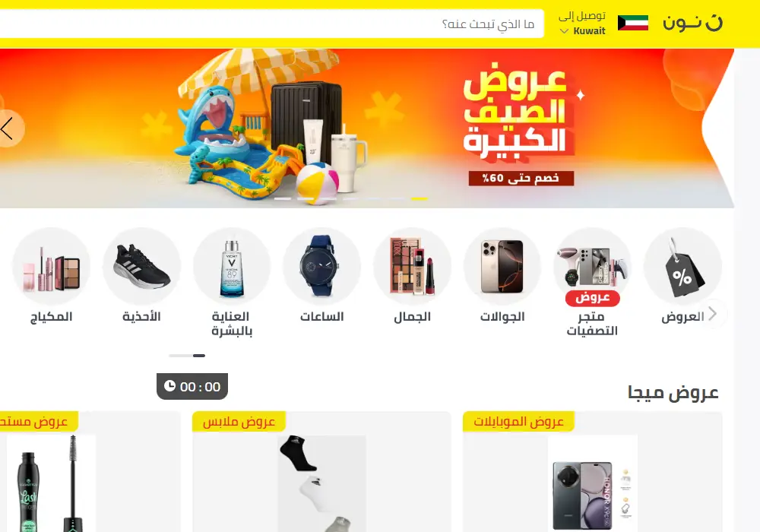Open the Honor phone product thumbnail

click(x=593, y=483)
